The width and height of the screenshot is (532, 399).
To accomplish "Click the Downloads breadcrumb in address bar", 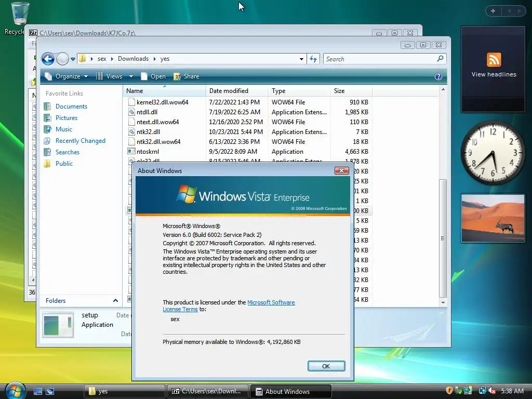I will pos(133,59).
